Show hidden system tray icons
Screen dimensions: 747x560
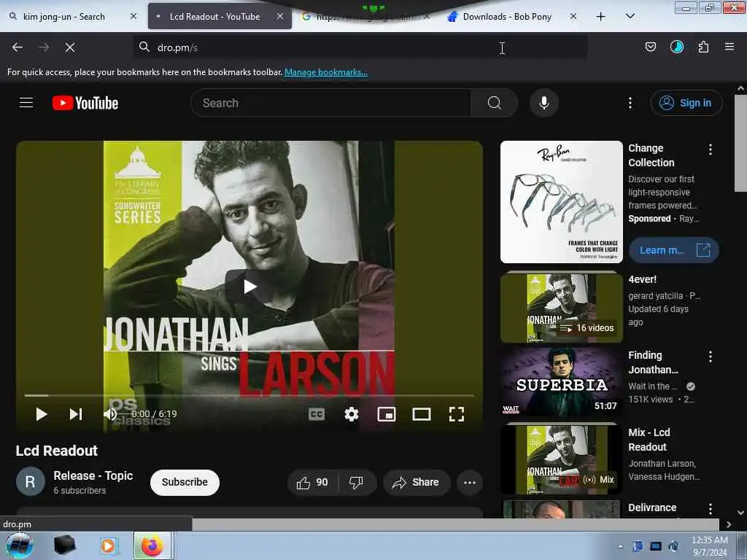[x=620, y=546]
